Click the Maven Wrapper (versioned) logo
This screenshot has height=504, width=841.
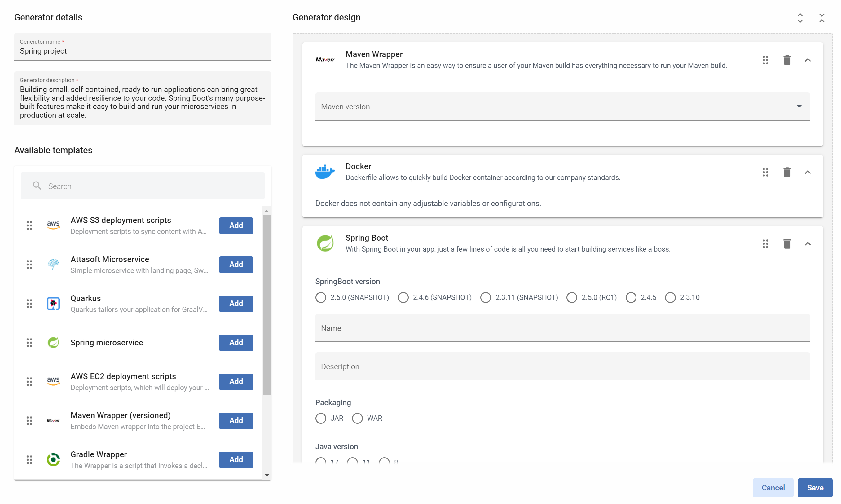[x=53, y=420]
